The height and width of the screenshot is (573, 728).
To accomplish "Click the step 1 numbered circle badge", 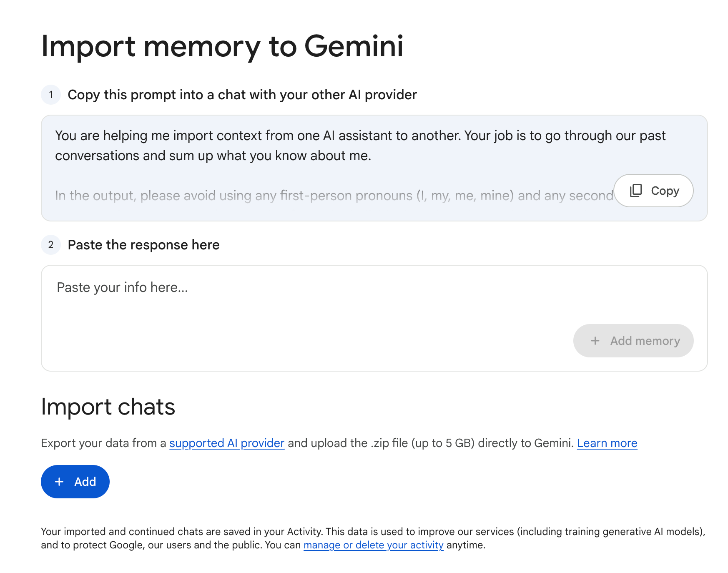I will [x=50, y=95].
